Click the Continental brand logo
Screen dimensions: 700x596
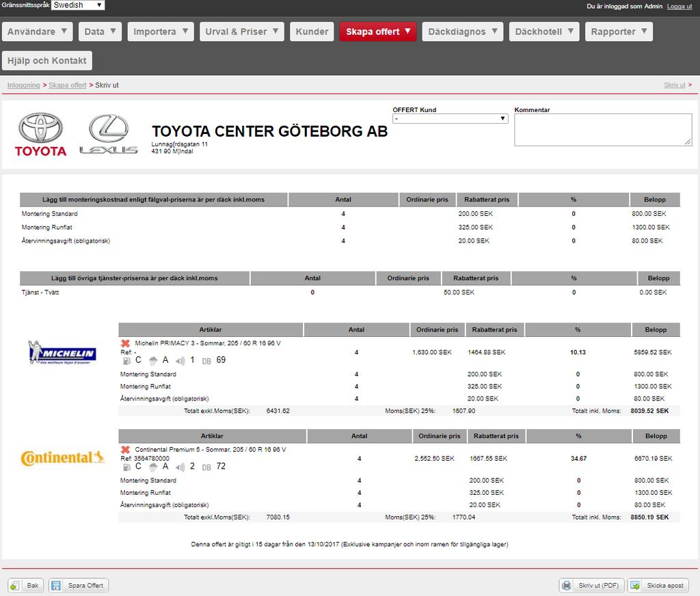[62, 458]
